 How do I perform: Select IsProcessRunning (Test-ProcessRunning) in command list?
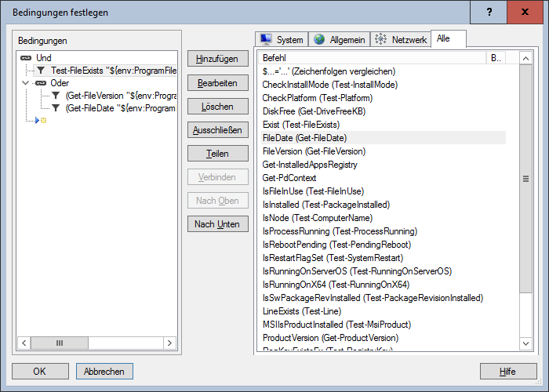340,231
